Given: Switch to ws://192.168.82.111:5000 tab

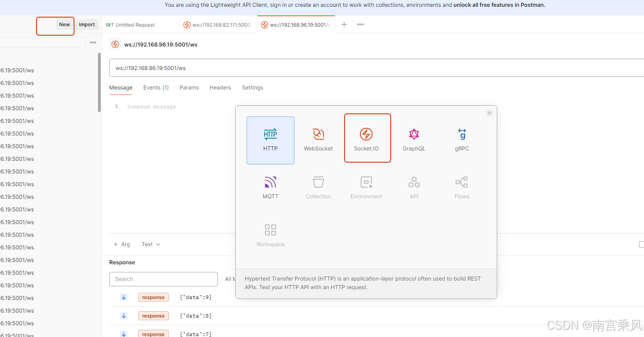Looking at the screenshot, I should tap(218, 25).
